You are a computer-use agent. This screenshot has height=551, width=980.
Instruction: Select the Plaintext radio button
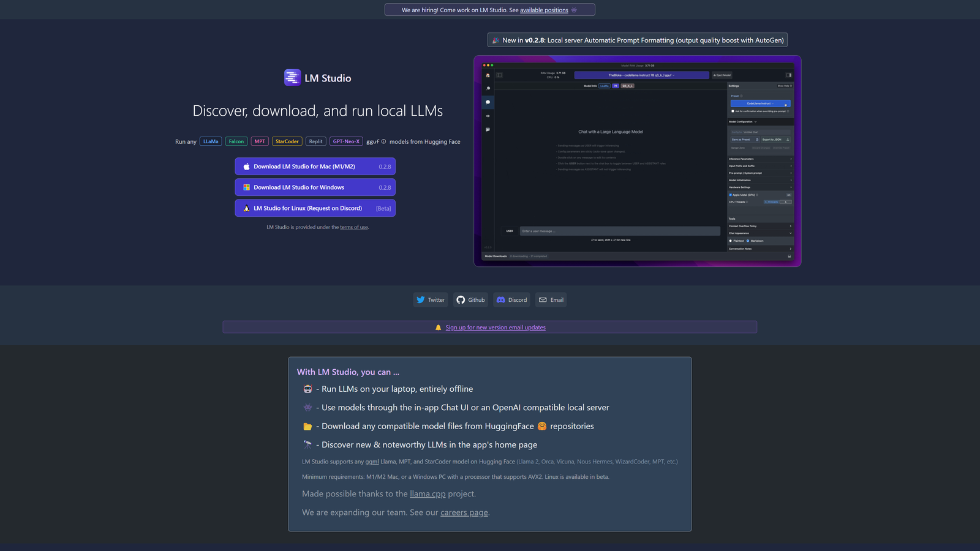[731, 241]
